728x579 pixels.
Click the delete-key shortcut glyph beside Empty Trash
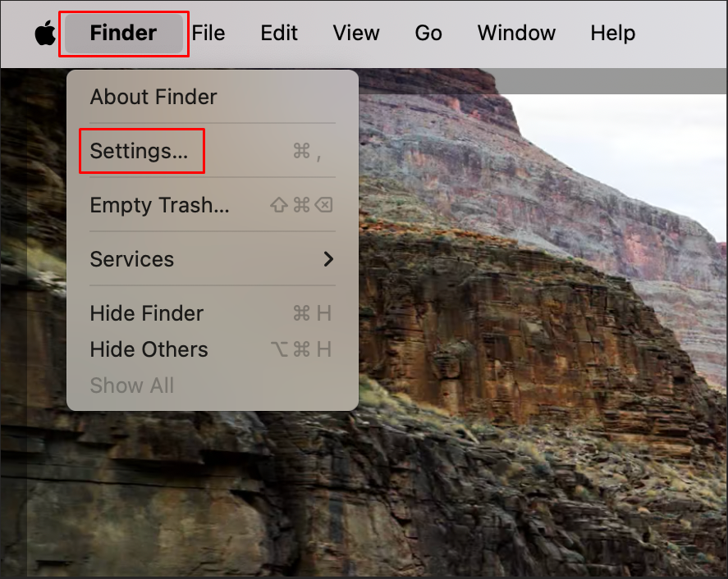coord(324,204)
